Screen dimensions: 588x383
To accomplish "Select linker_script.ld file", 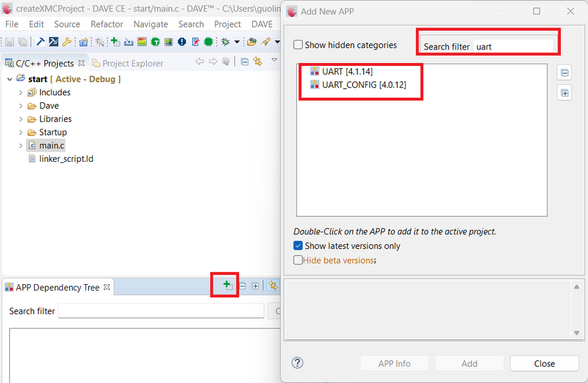I will pyautogui.click(x=61, y=159).
